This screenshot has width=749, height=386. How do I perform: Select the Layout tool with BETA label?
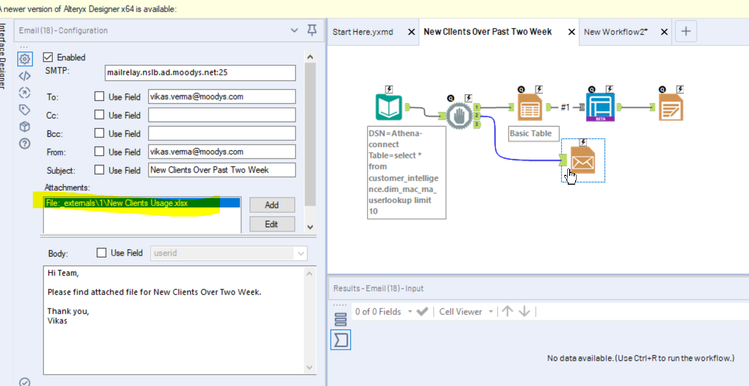601,107
